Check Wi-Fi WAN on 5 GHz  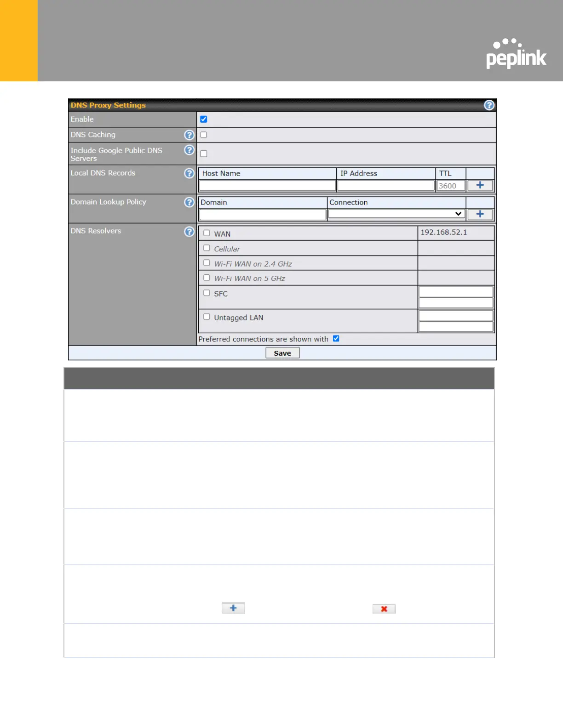[207, 278]
